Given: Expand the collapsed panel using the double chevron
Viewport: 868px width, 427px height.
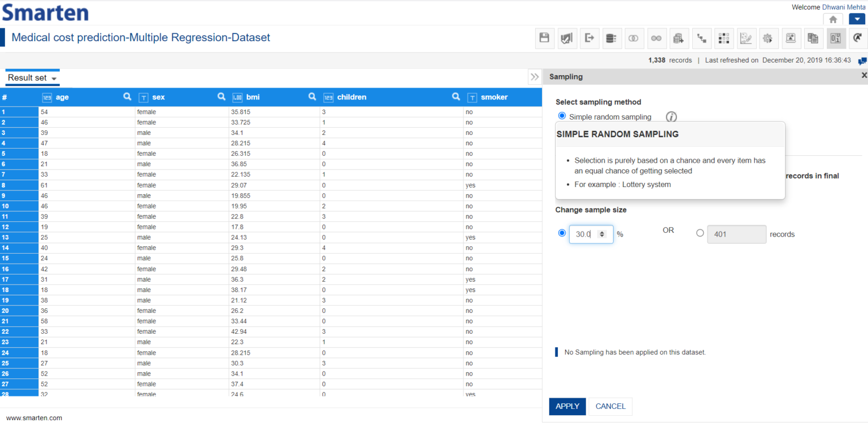Looking at the screenshot, I should pyautogui.click(x=535, y=77).
